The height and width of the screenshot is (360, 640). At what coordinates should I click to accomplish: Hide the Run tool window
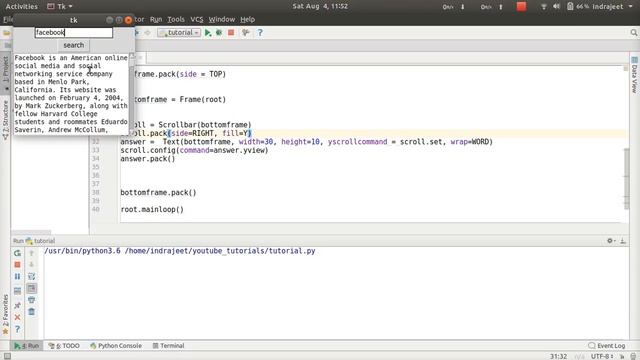coord(623,241)
